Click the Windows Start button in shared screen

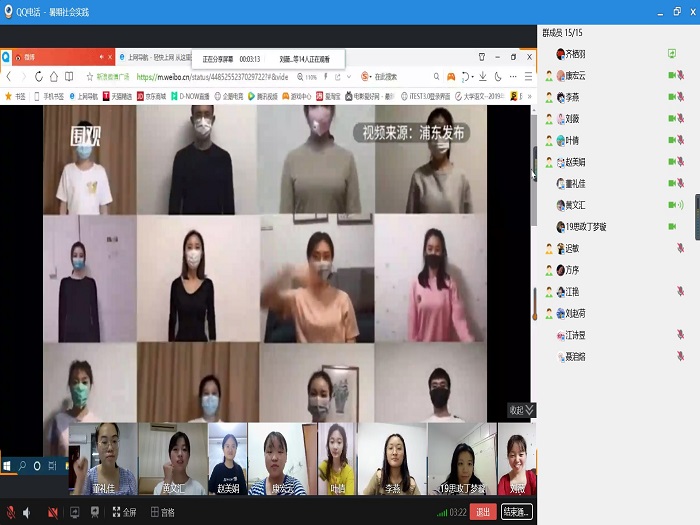(x=7, y=467)
